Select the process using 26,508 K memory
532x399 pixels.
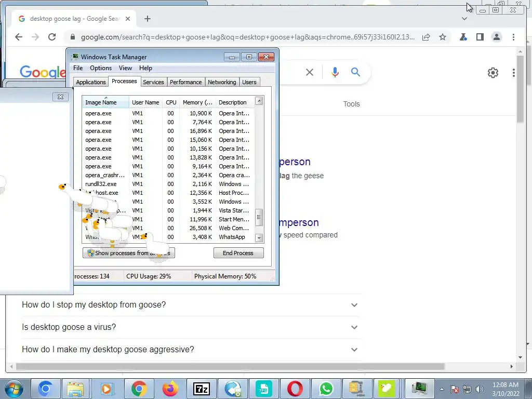coord(168,228)
